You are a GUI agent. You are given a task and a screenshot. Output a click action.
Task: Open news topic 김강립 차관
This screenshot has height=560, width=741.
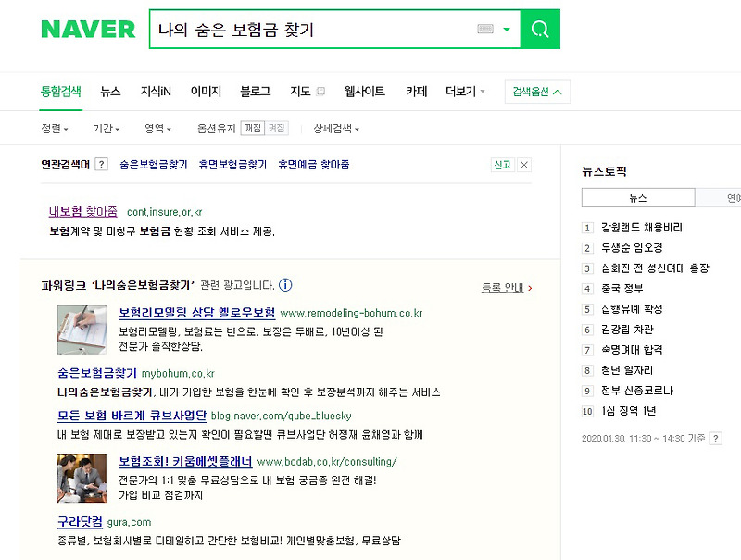pos(627,330)
